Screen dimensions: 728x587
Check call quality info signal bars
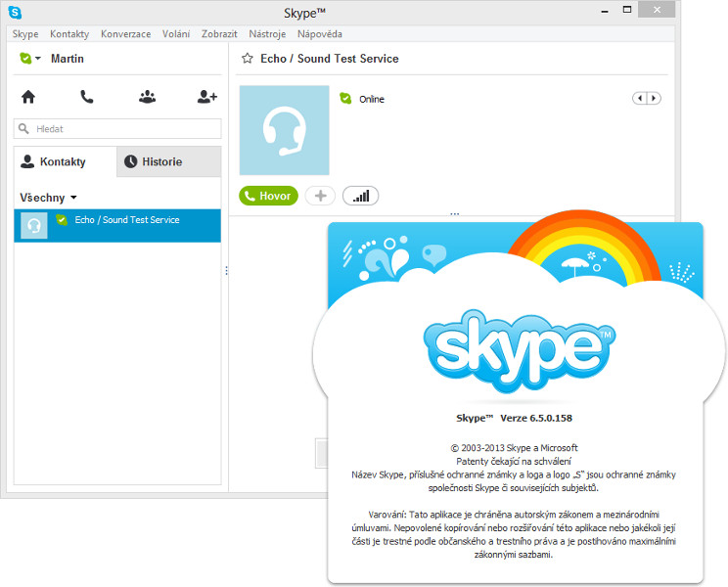point(361,196)
